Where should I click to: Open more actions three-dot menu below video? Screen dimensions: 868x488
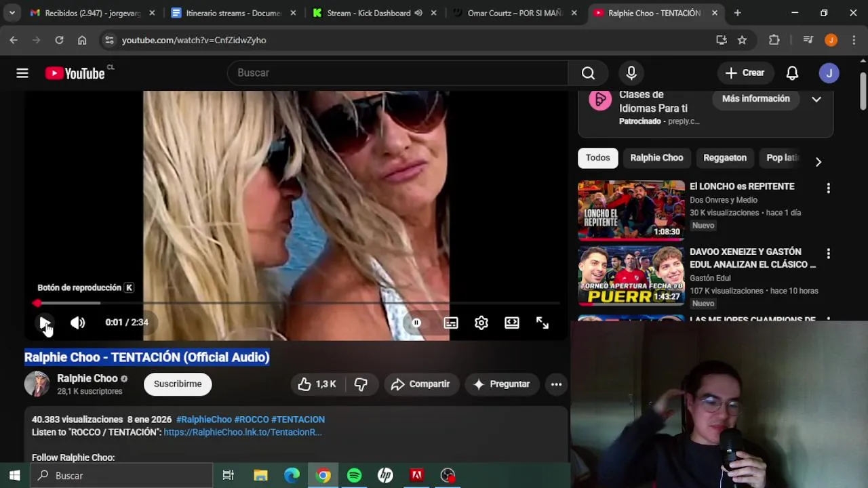click(x=556, y=384)
